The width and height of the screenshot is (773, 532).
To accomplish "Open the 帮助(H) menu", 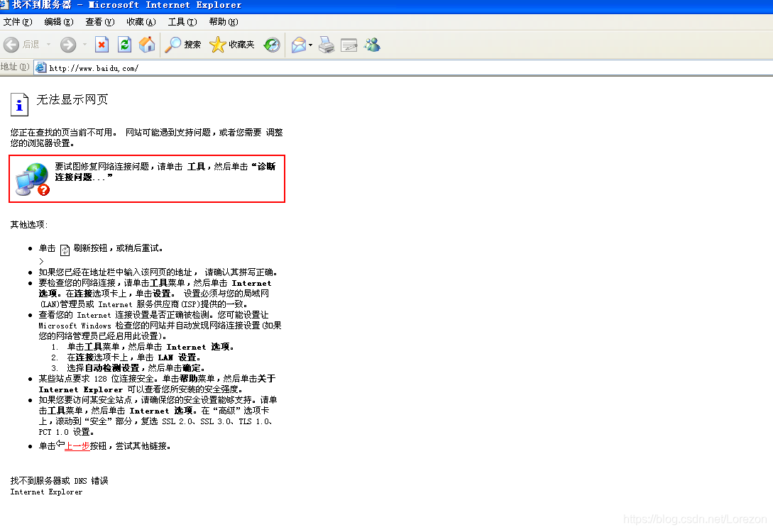I will click(x=224, y=22).
